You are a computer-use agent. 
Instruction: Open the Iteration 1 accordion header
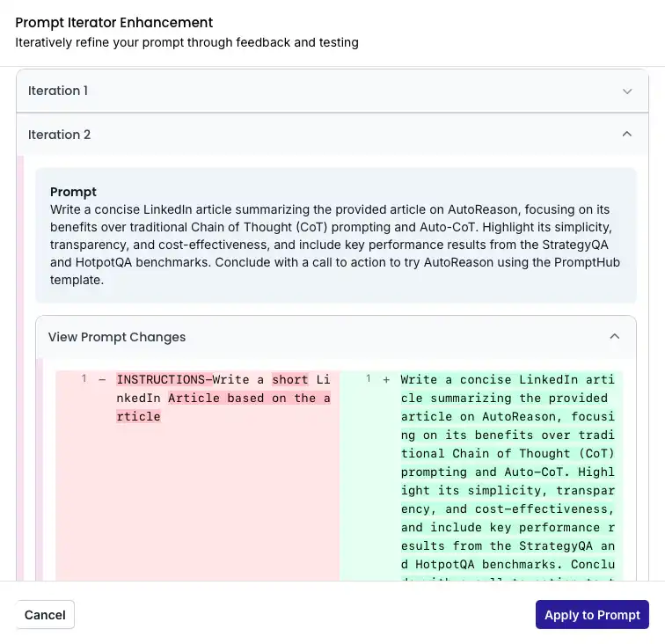click(x=332, y=91)
